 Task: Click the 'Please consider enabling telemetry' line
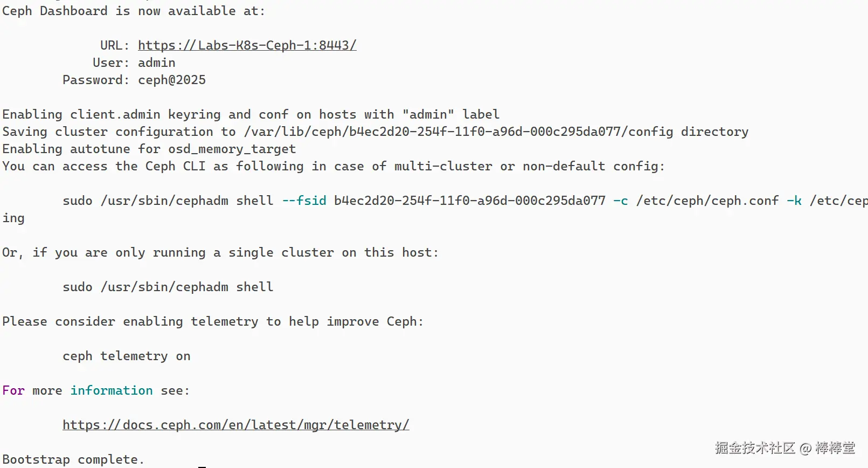click(x=213, y=321)
